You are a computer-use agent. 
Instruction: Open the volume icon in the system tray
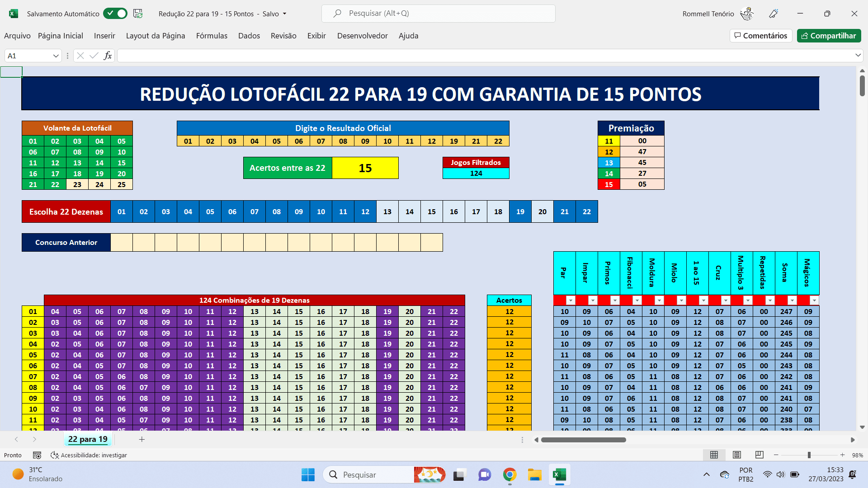coord(781,474)
